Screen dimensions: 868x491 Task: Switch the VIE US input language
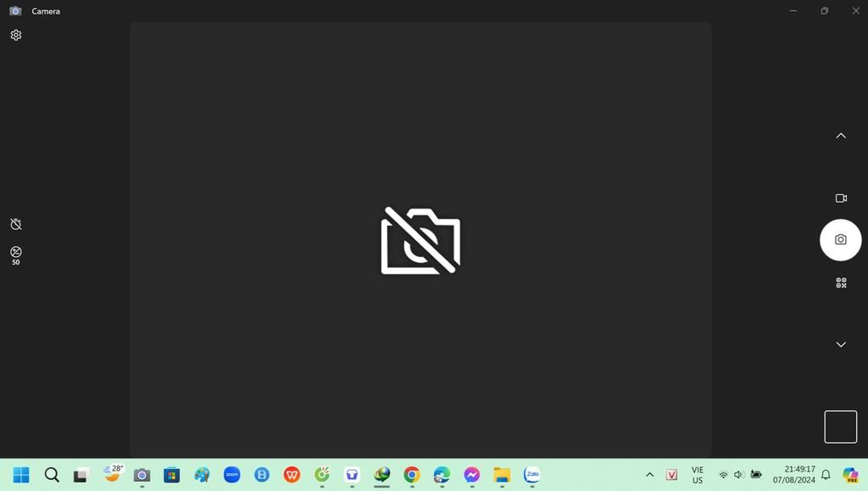(698, 475)
